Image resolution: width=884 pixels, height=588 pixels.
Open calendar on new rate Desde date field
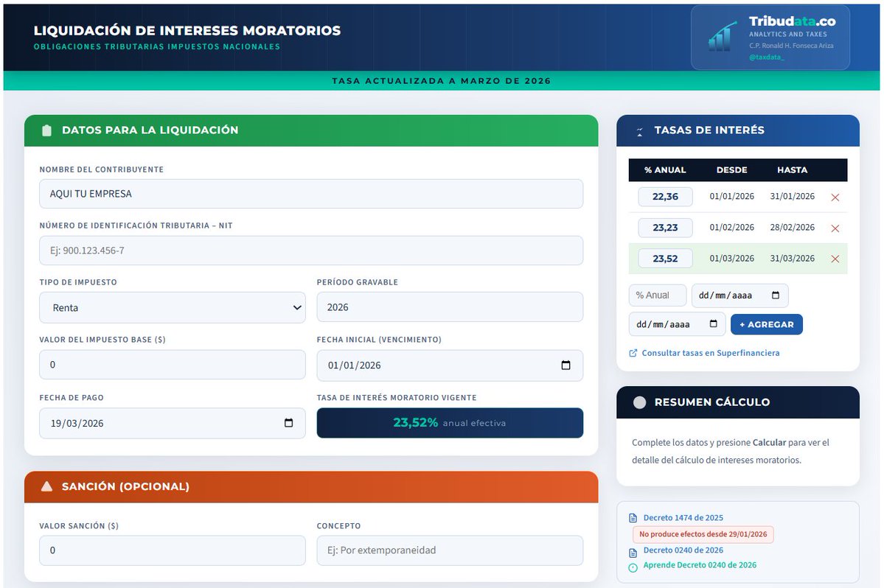coord(775,295)
